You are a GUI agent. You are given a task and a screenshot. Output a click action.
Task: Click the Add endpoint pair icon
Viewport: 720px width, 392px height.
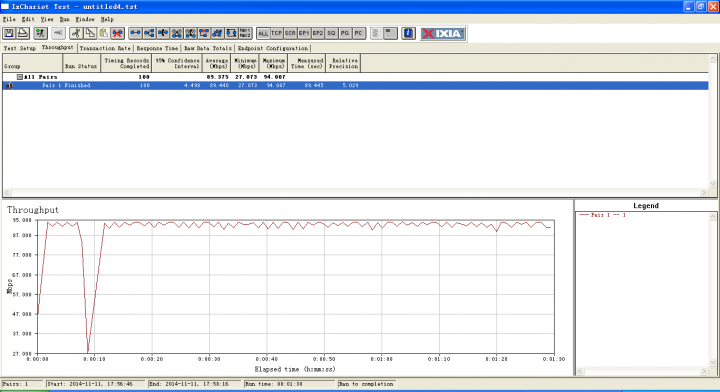(x=135, y=33)
